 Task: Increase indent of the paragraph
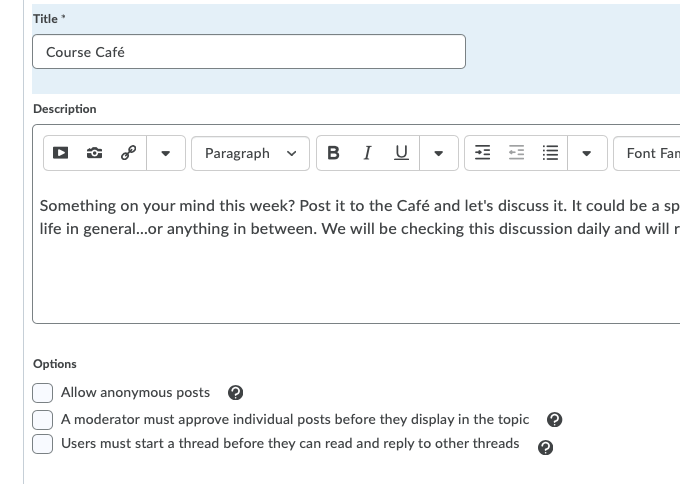coord(482,153)
